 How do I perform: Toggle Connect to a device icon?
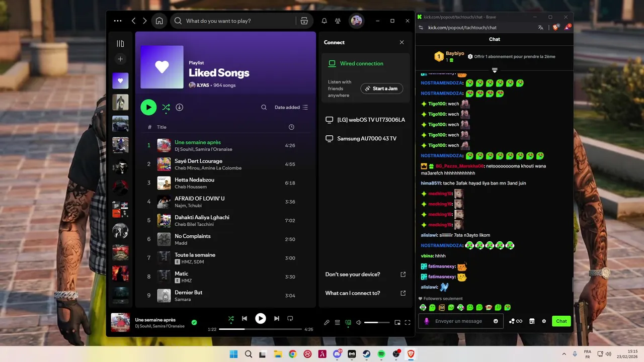point(348,322)
